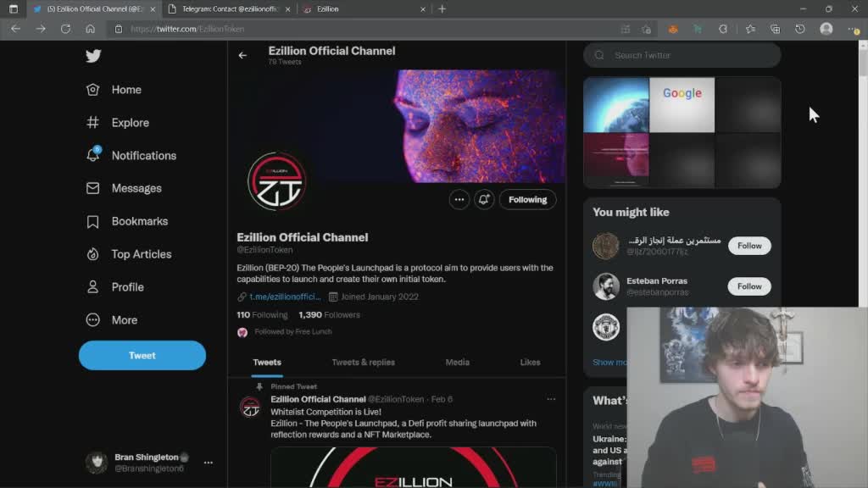
Task: Open Notifications
Action: [x=131, y=156]
